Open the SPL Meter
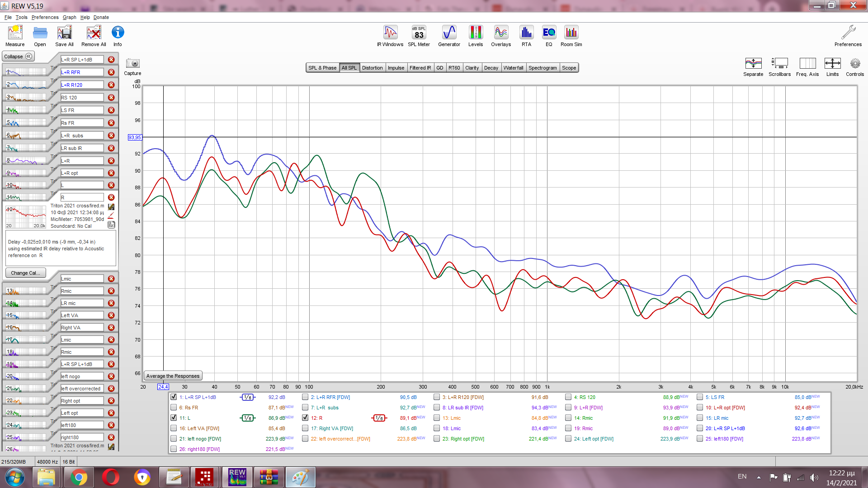Viewport: 868px width, 488px height. pos(419,36)
